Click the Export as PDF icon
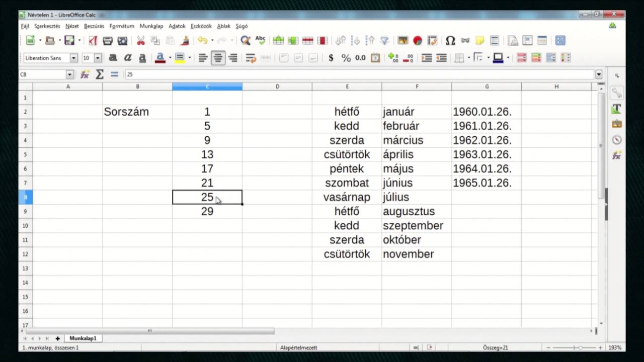This screenshot has height=362, width=644. tap(93, 41)
